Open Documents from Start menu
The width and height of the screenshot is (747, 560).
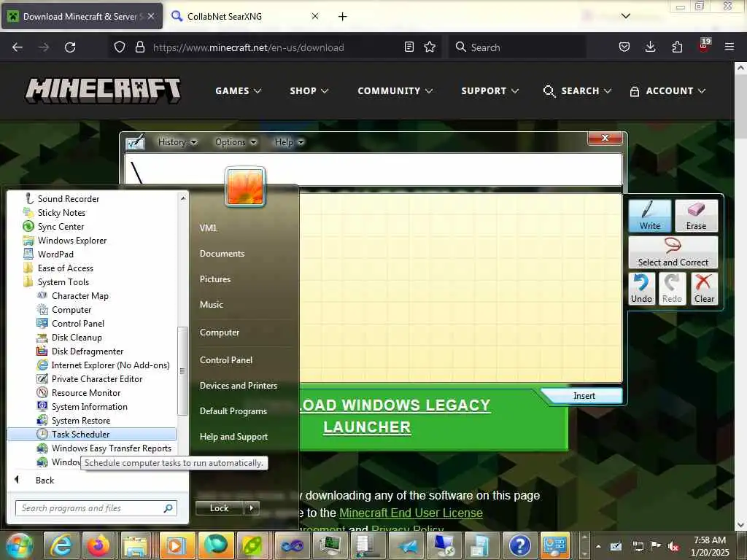coord(222,253)
